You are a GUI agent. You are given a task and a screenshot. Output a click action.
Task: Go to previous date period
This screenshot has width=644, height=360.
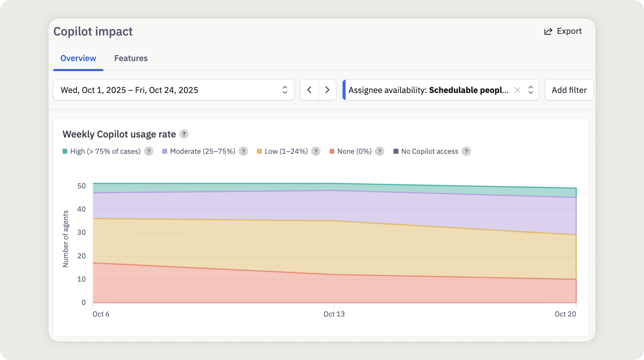coord(309,90)
